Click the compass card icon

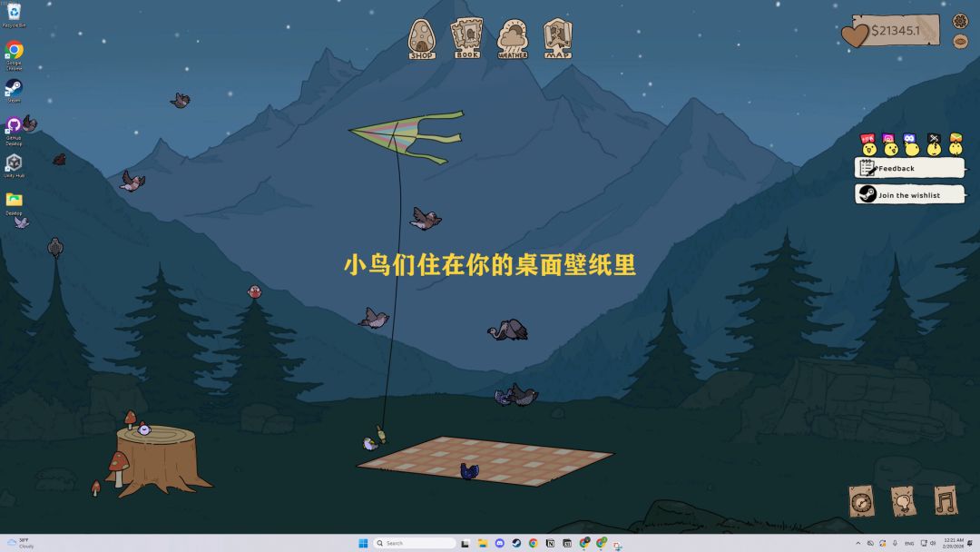click(x=861, y=501)
